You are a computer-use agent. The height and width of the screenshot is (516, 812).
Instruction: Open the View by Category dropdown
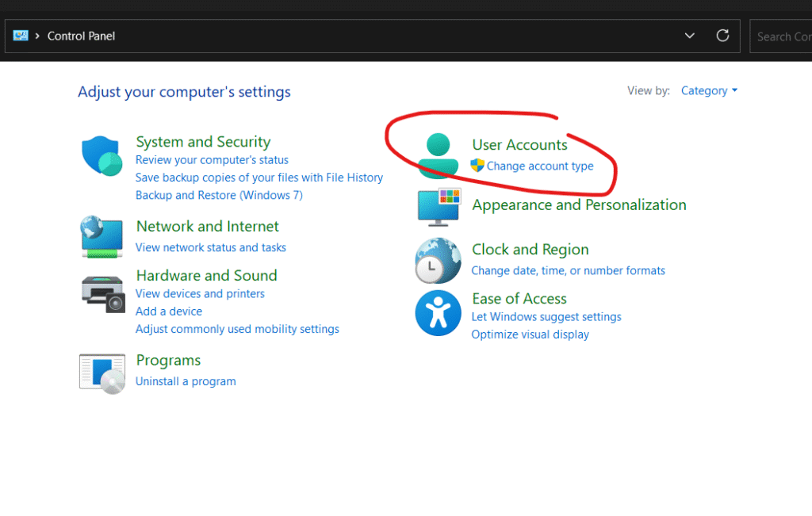tap(709, 90)
